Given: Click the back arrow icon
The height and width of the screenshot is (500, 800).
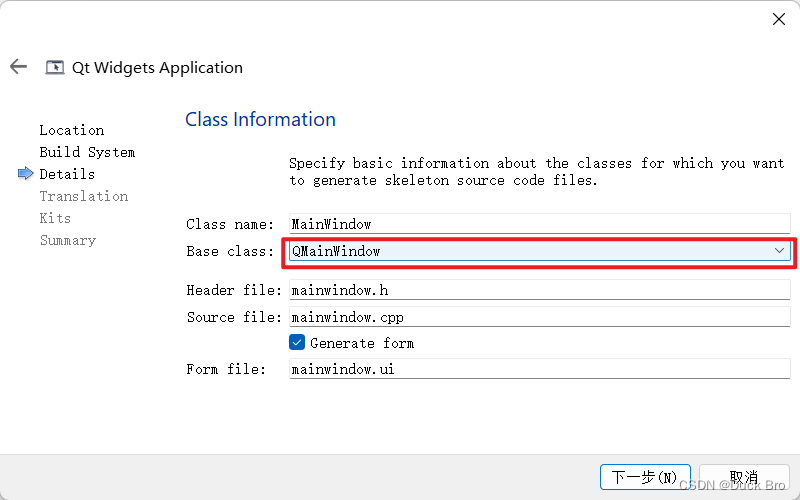Looking at the screenshot, I should [18, 68].
